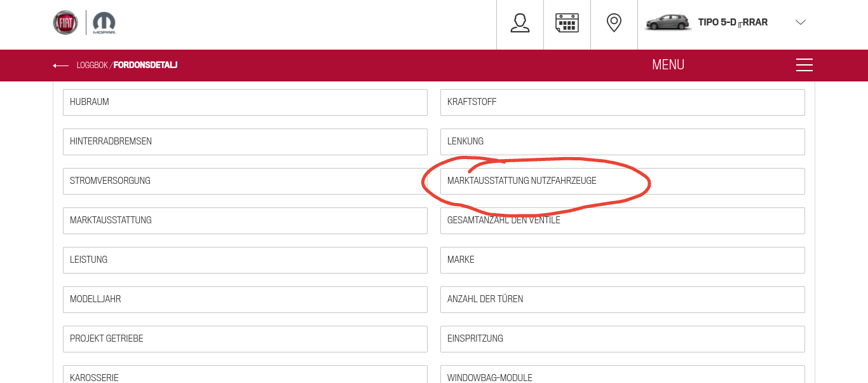Click the STROMVERSORGUNG field
The width and height of the screenshot is (868, 383).
245,181
